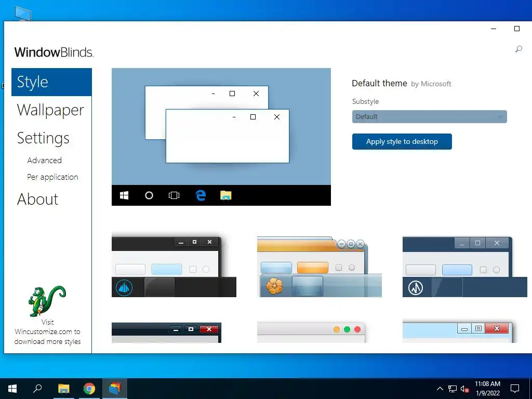Click the Default theme title text
The width and height of the screenshot is (532, 399).
379,84
